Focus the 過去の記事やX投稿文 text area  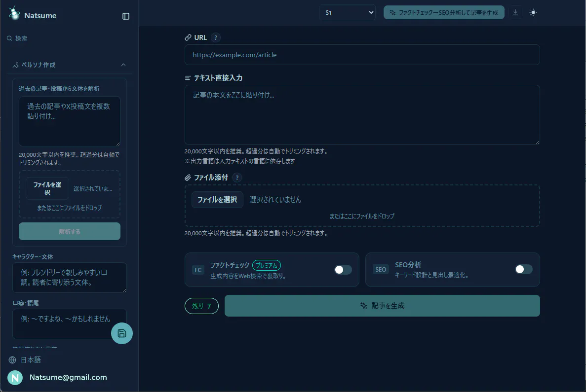[x=70, y=121]
